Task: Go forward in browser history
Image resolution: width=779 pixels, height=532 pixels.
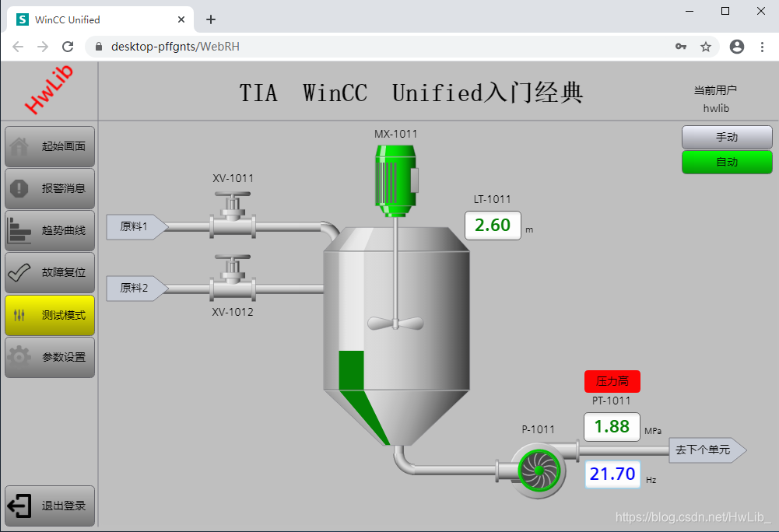Action: coord(43,47)
